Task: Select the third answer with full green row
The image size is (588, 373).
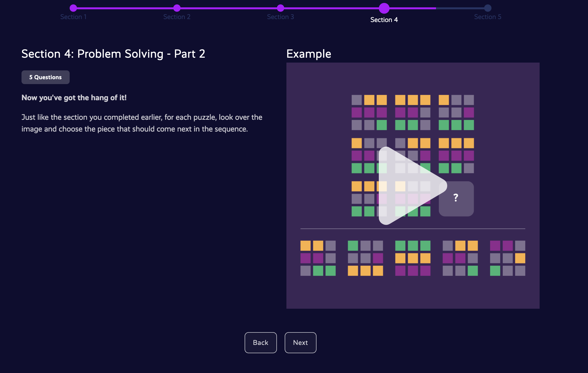Action: (x=413, y=258)
